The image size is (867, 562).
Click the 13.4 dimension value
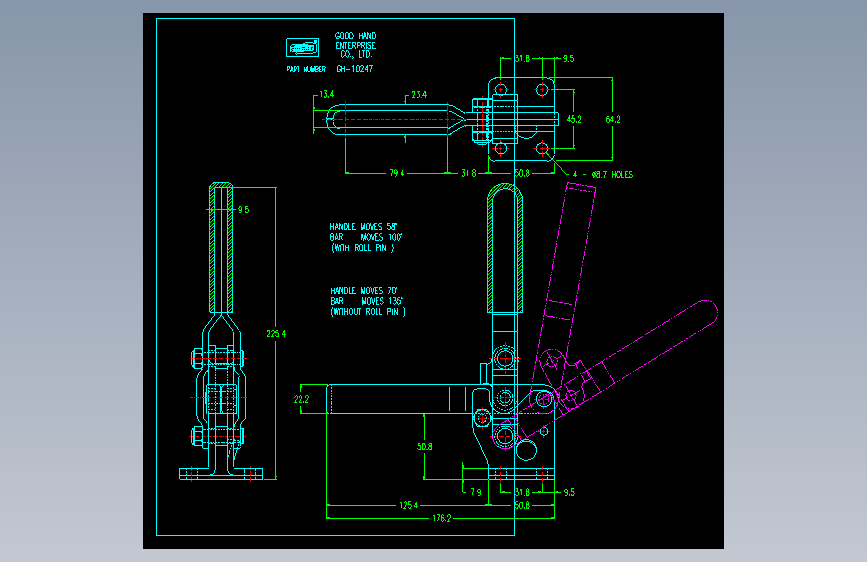(327, 94)
